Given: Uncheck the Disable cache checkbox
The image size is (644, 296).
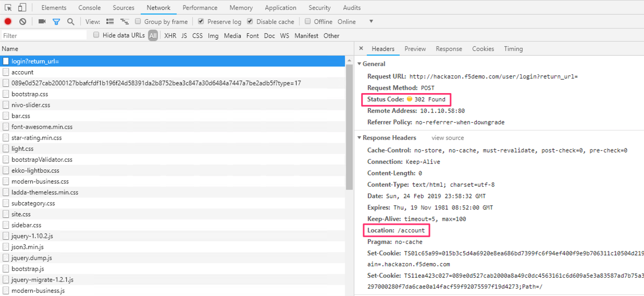Looking at the screenshot, I should point(250,21).
